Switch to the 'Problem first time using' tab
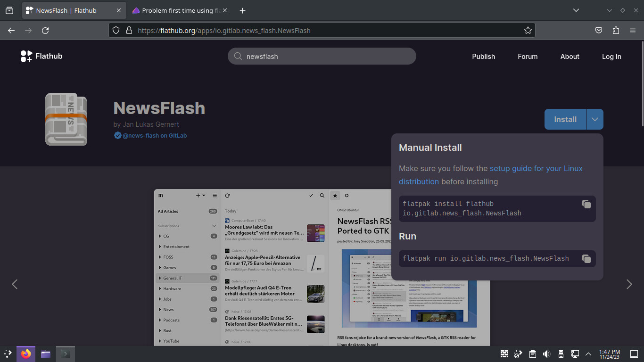644x362 pixels. pos(179,10)
